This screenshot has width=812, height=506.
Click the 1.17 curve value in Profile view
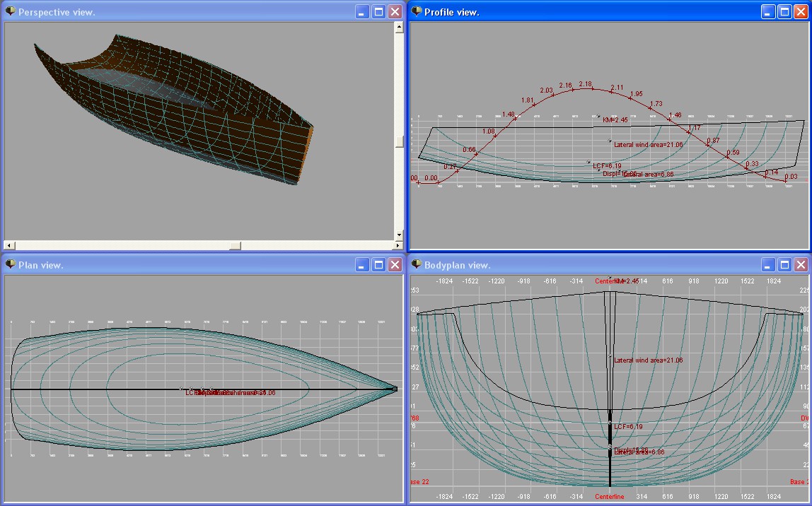tap(695, 127)
